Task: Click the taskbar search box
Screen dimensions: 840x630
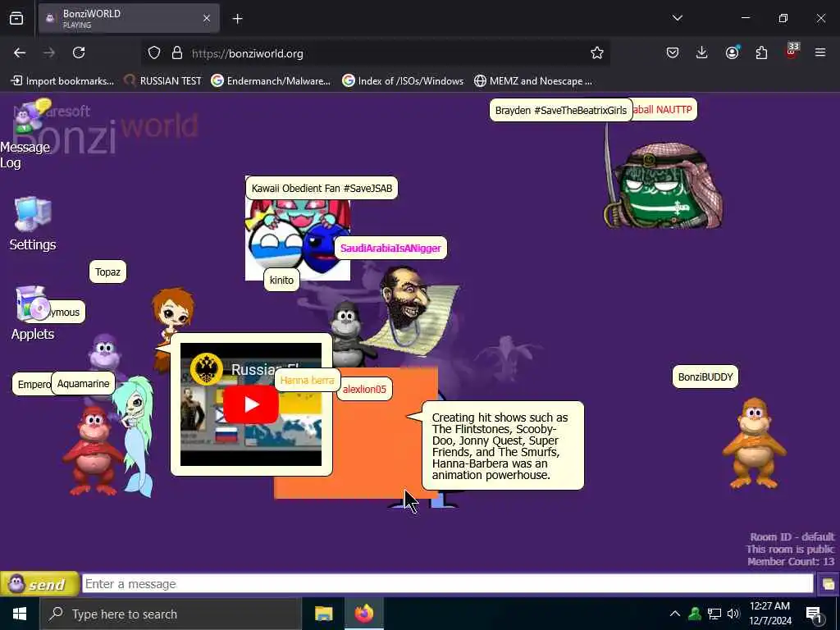Action: pos(171,614)
